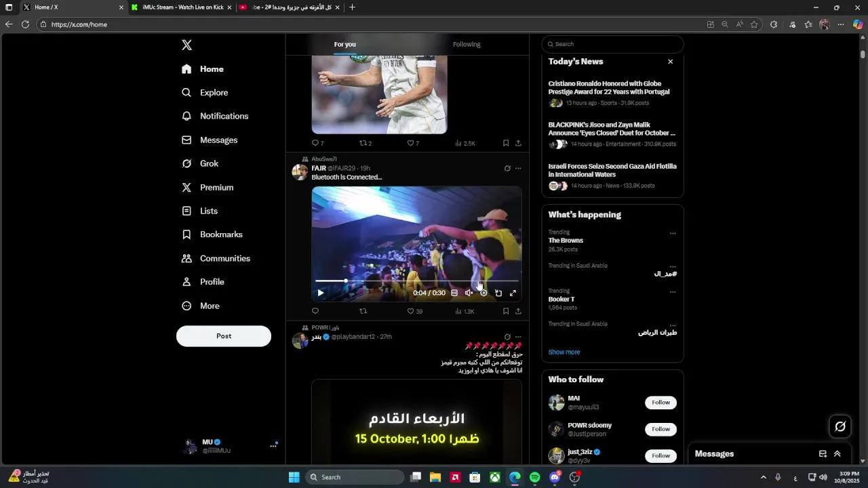Open the Explore page
The width and height of the screenshot is (868, 488).
click(205, 93)
